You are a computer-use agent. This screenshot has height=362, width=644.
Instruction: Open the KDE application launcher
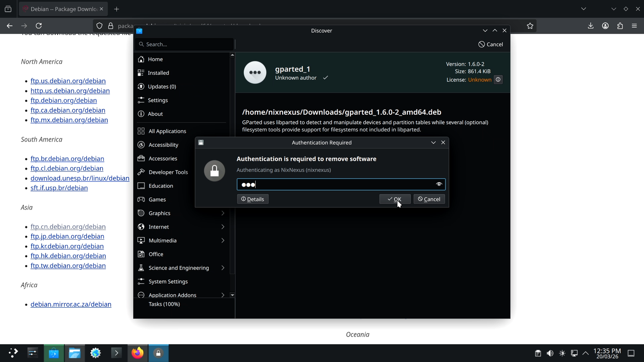coord(13,353)
